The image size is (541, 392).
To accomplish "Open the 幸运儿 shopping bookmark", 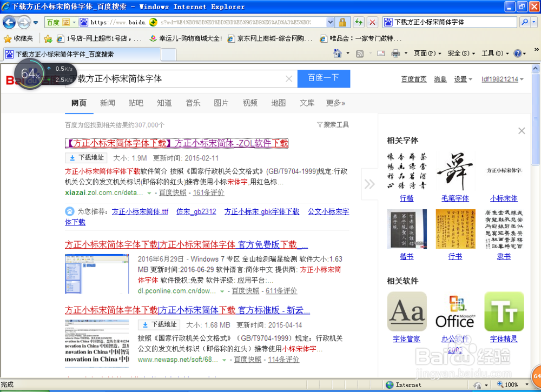I will pyautogui.click(x=185, y=38).
